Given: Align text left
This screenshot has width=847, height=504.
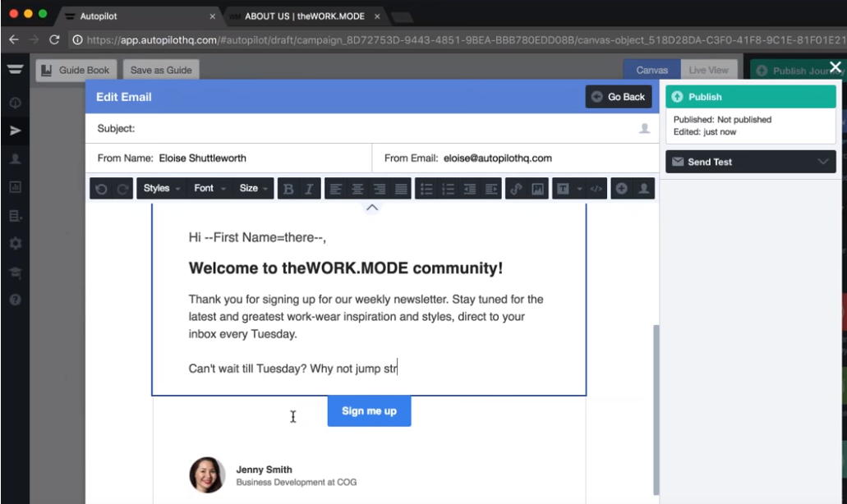Looking at the screenshot, I should (335, 189).
